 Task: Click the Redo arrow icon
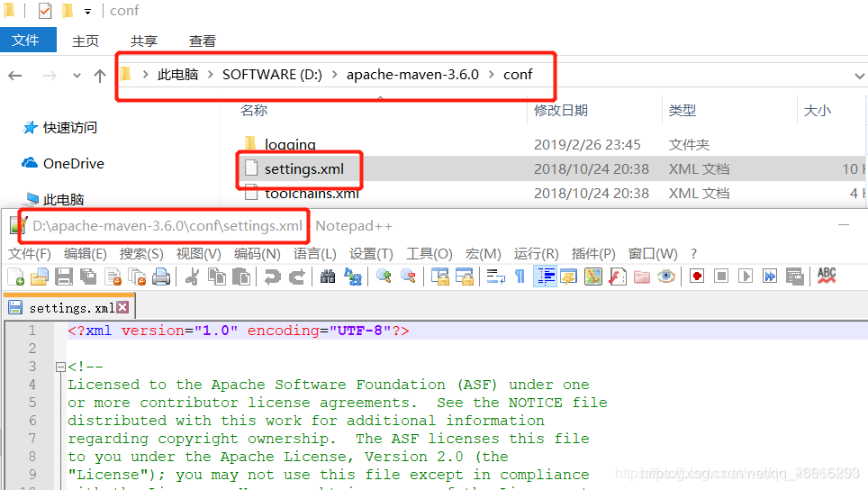(x=297, y=277)
